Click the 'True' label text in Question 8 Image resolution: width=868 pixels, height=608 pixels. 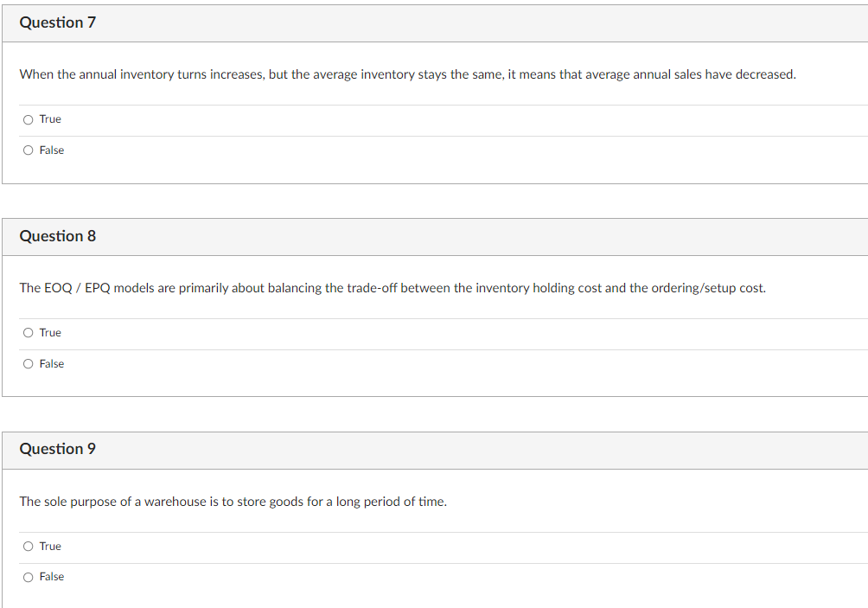click(x=50, y=332)
